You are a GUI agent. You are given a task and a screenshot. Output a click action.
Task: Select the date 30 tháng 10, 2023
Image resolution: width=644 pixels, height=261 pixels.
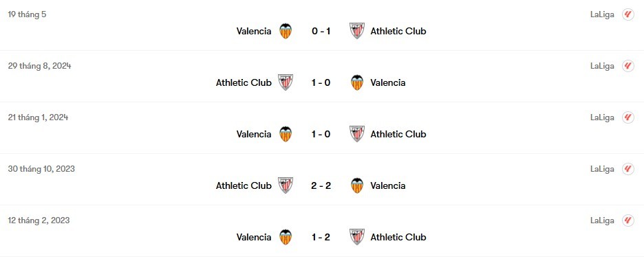tap(41, 169)
